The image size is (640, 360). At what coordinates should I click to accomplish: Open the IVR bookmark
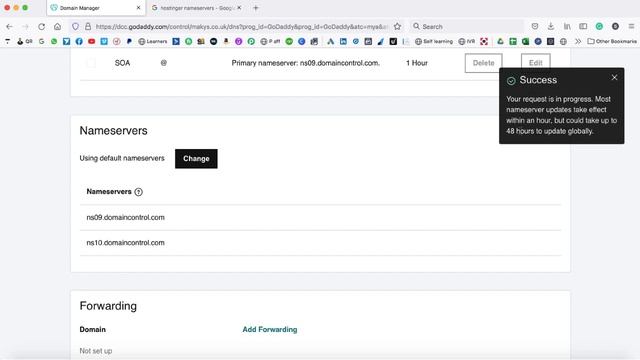coord(467,41)
